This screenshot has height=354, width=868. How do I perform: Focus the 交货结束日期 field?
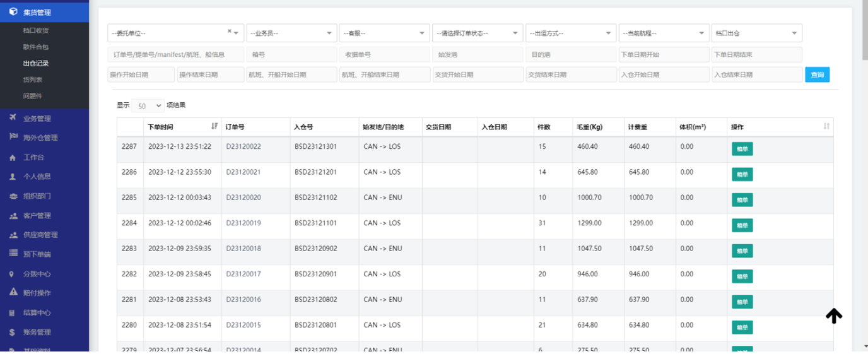[x=571, y=74]
